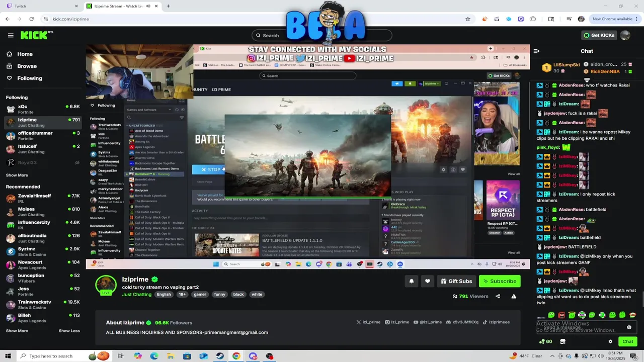This screenshot has height=362, width=644.
Task: Open Following in Kick sidebar
Action: (24, 78)
